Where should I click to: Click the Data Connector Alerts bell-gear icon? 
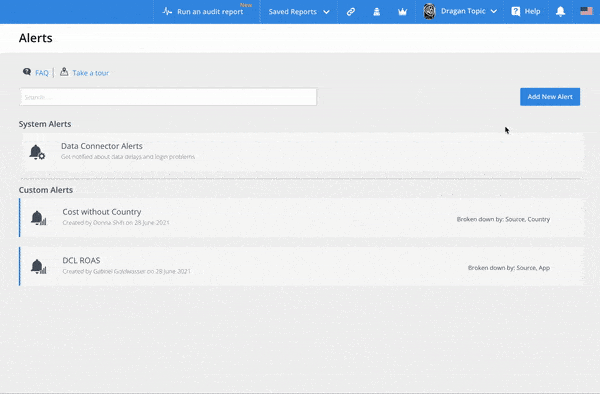(37, 152)
